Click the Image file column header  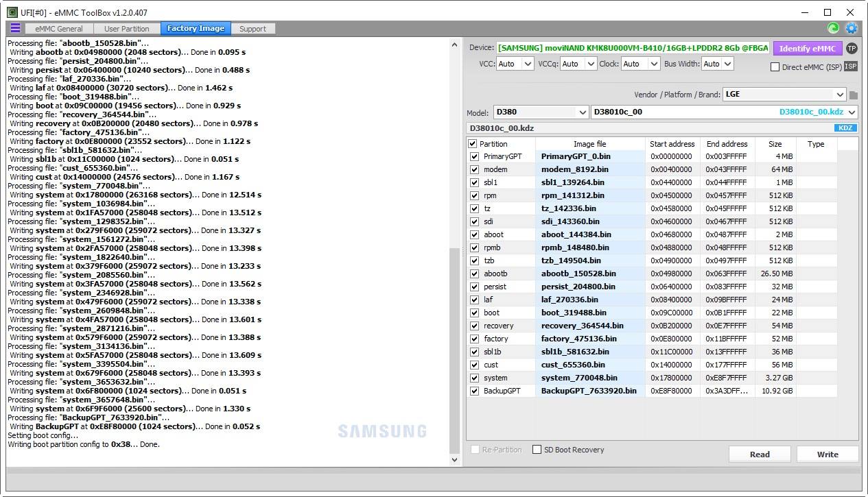tap(590, 144)
